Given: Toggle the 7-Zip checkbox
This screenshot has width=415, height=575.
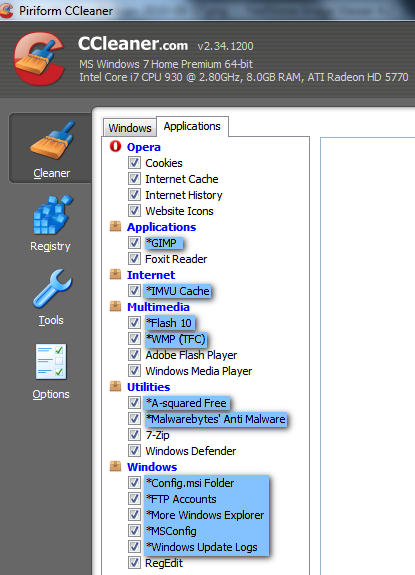Looking at the screenshot, I should [x=134, y=435].
